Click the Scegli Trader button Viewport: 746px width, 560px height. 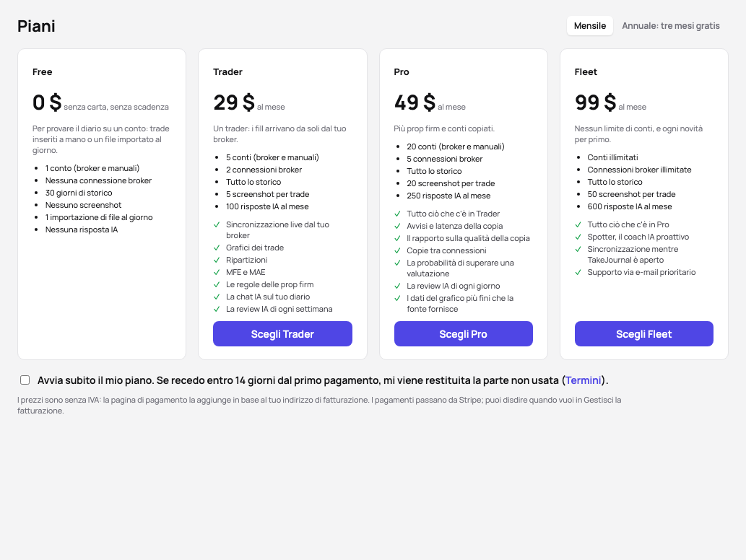tap(282, 333)
